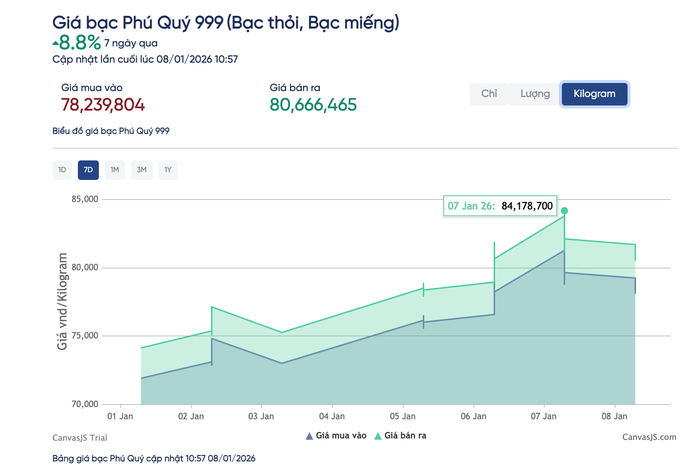Click the 08 Jan x-axis label
698x472 pixels.
point(613,415)
